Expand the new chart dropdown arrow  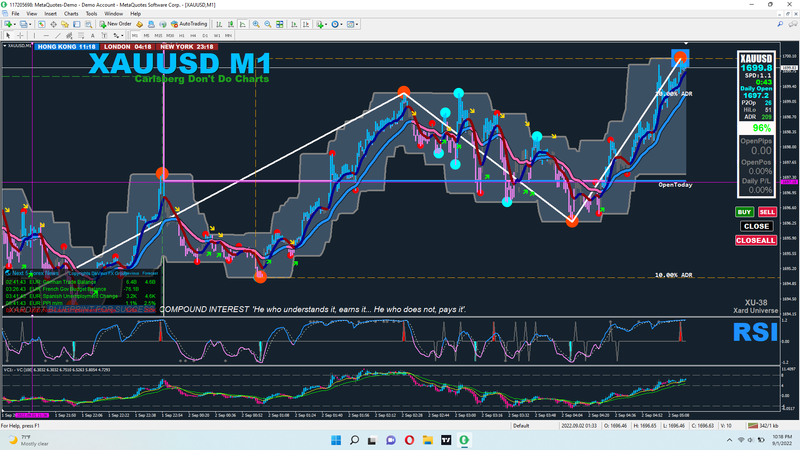[x=17, y=24]
